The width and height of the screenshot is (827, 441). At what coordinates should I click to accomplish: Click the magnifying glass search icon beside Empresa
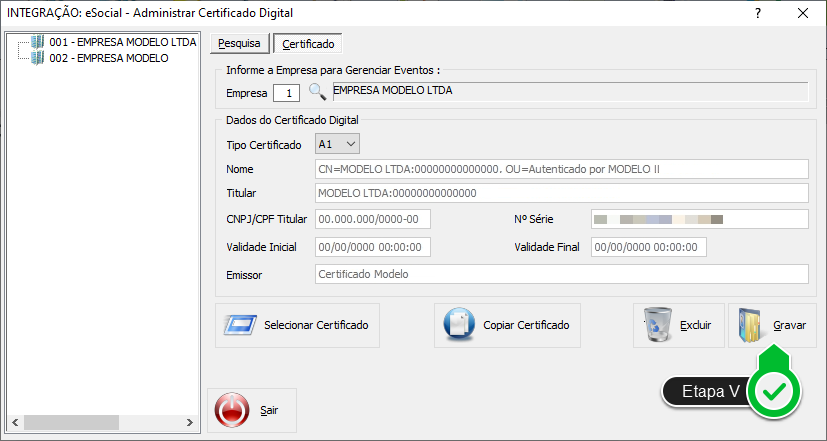317,93
